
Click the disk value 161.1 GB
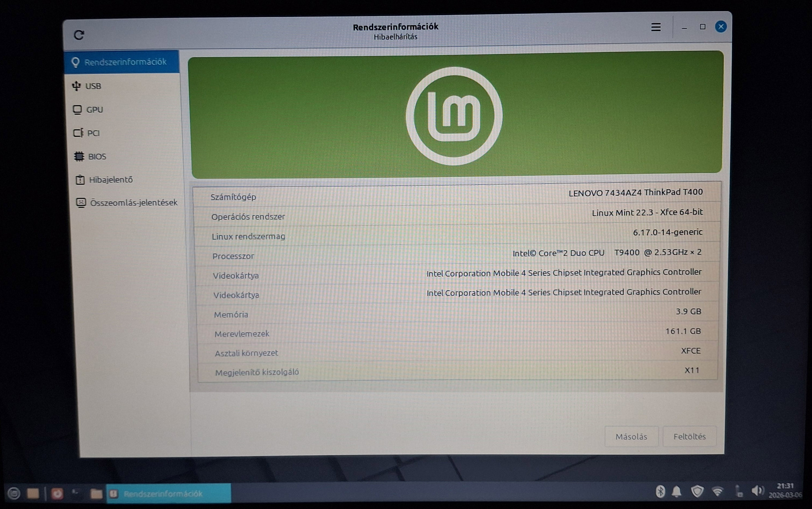[x=683, y=331]
